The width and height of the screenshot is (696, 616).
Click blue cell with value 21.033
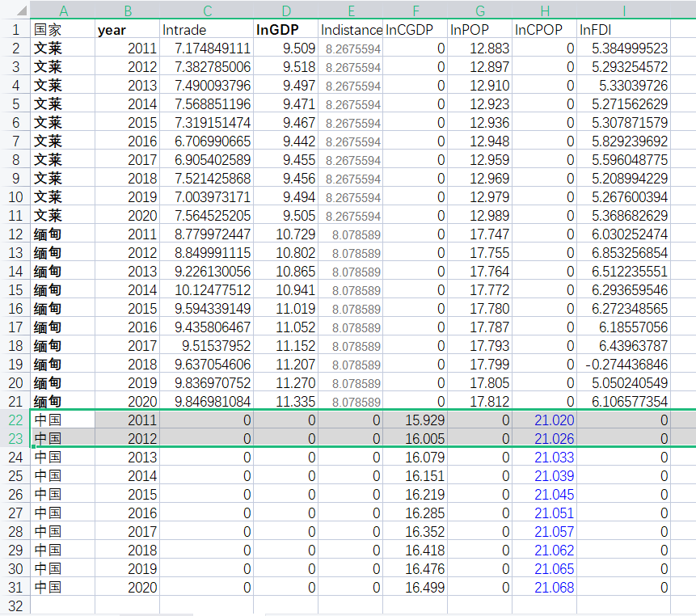pyautogui.click(x=545, y=457)
